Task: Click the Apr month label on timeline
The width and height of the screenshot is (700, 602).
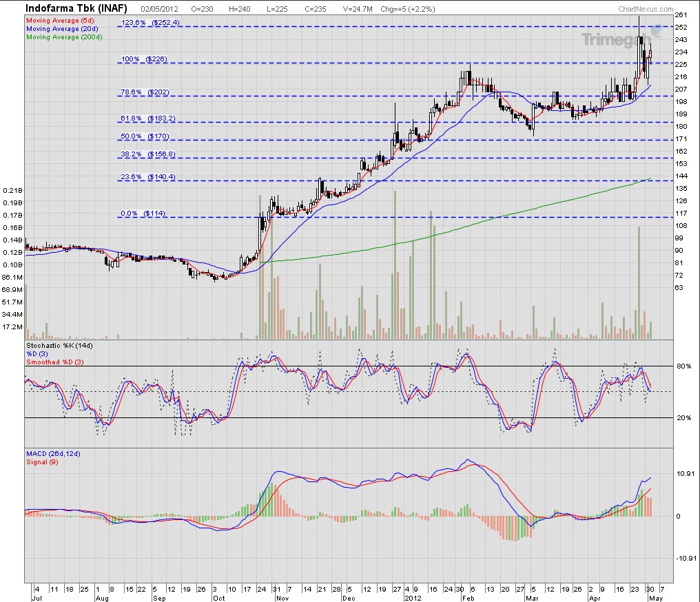Action: pos(595,598)
